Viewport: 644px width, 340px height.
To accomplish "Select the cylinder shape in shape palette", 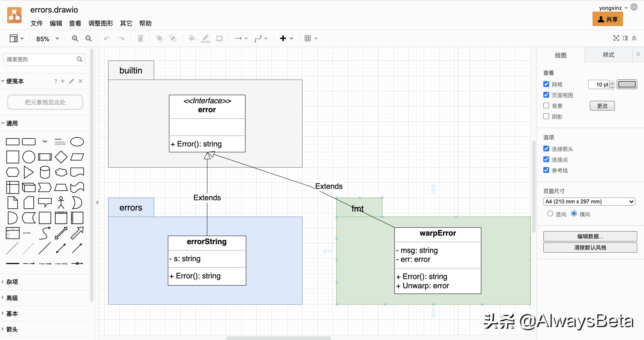I will pos(45,172).
